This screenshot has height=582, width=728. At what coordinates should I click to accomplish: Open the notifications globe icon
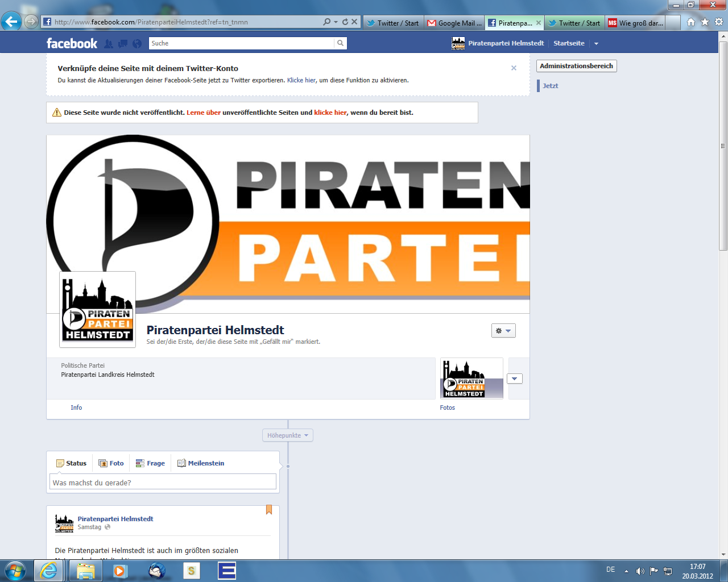click(137, 44)
